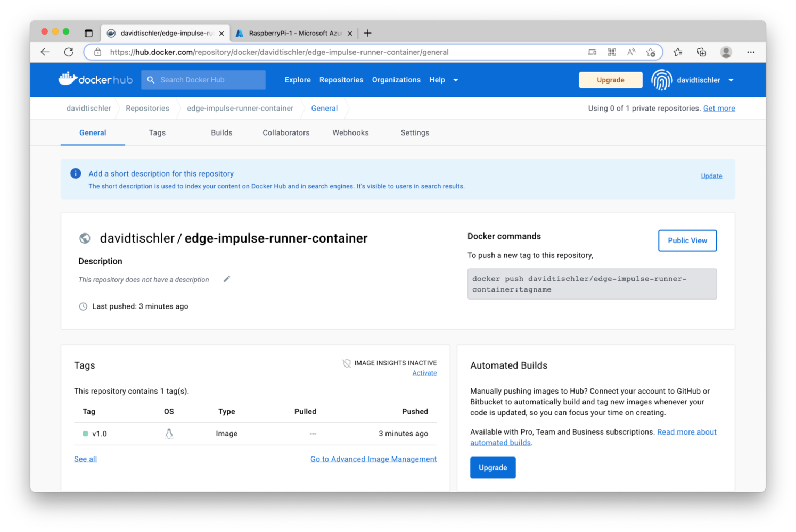Click the Public View button
The height and width of the screenshot is (532, 796).
pos(687,240)
